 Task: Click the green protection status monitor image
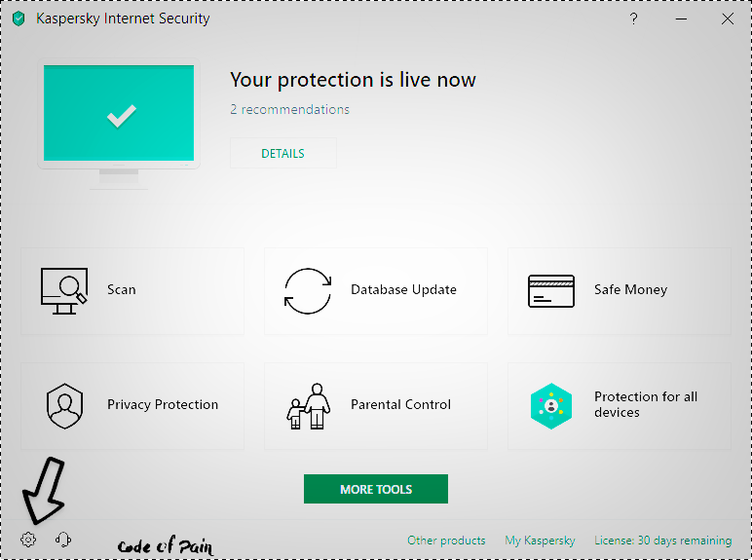pos(119,124)
